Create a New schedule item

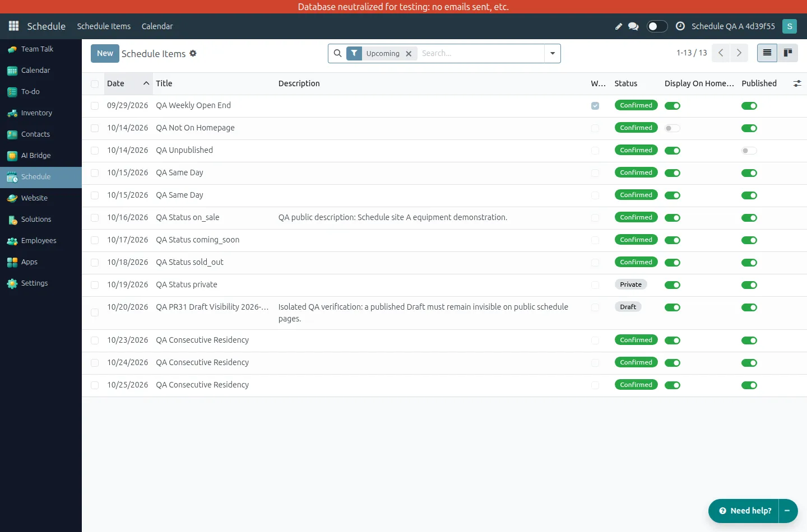coord(105,53)
